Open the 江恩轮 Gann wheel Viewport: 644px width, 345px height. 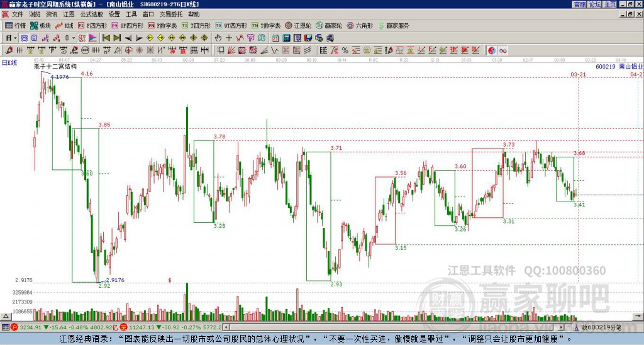point(298,25)
